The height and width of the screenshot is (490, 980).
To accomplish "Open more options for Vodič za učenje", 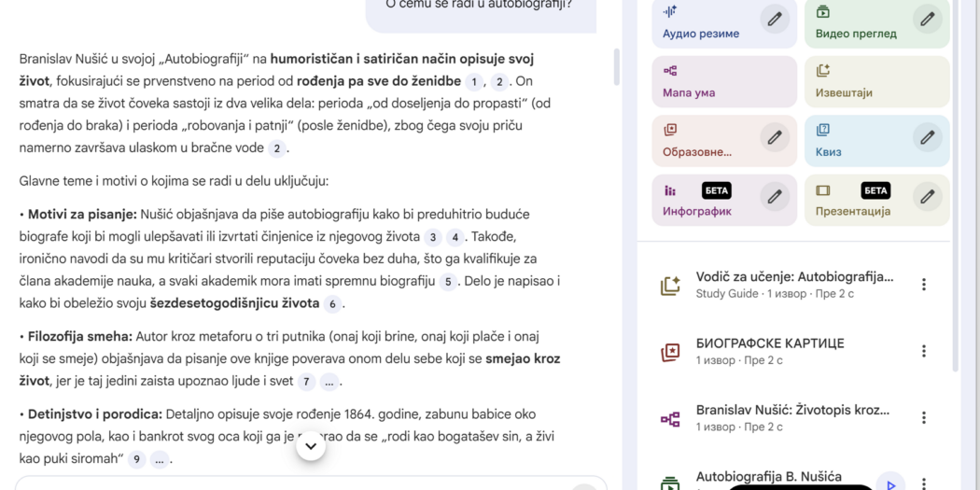I will point(924,285).
